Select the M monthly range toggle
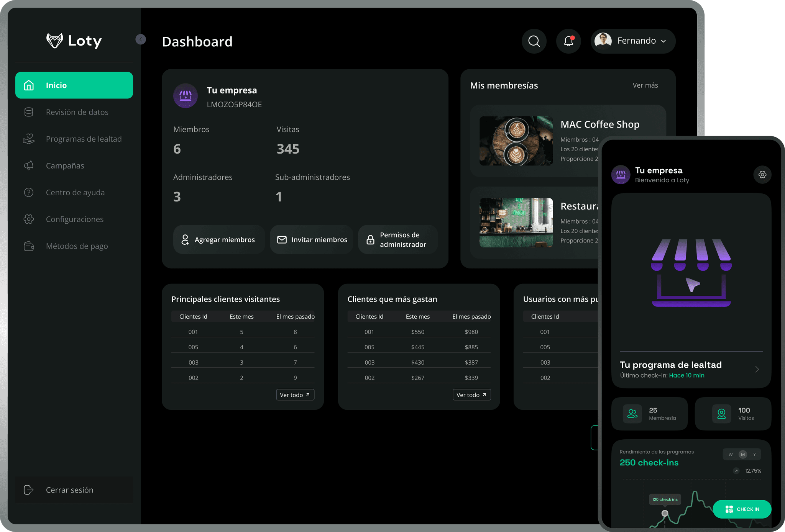 pos(743,454)
